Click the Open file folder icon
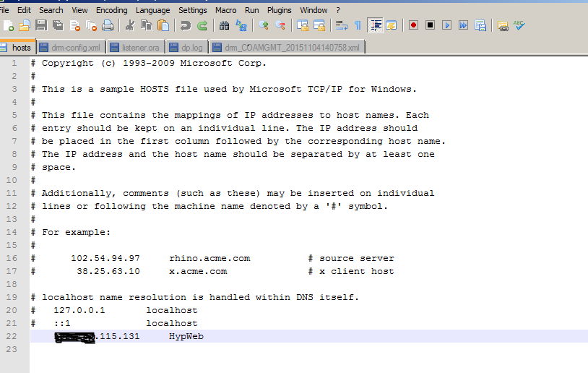 25,26
